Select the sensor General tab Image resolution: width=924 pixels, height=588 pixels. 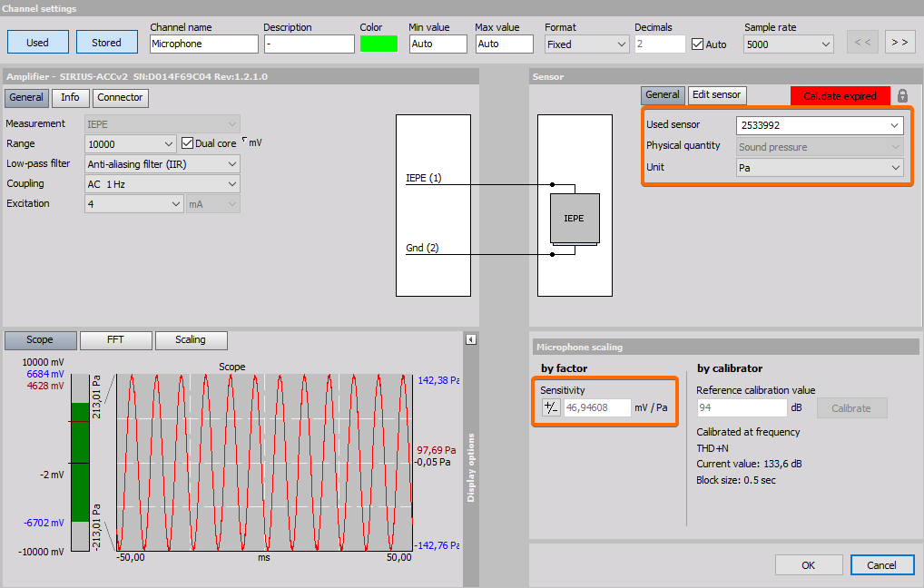[x=663, y=95]
